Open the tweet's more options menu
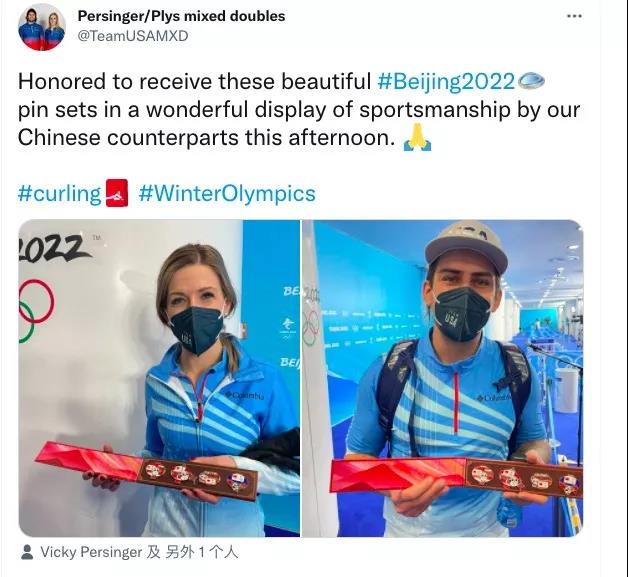Image resolution: width=628 pixels, height=577 pixels. coord(575,16)
